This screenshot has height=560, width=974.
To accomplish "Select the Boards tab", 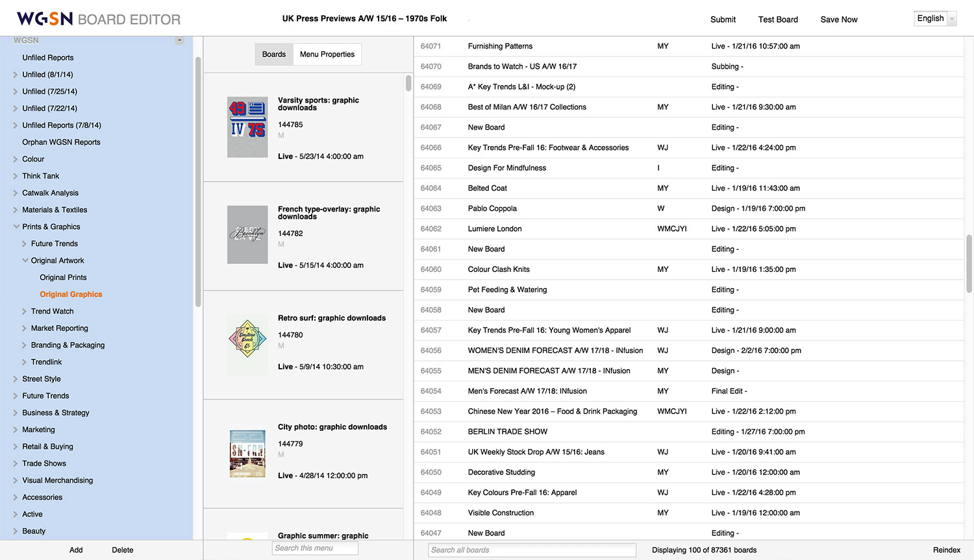I will [x=273, y=55].
